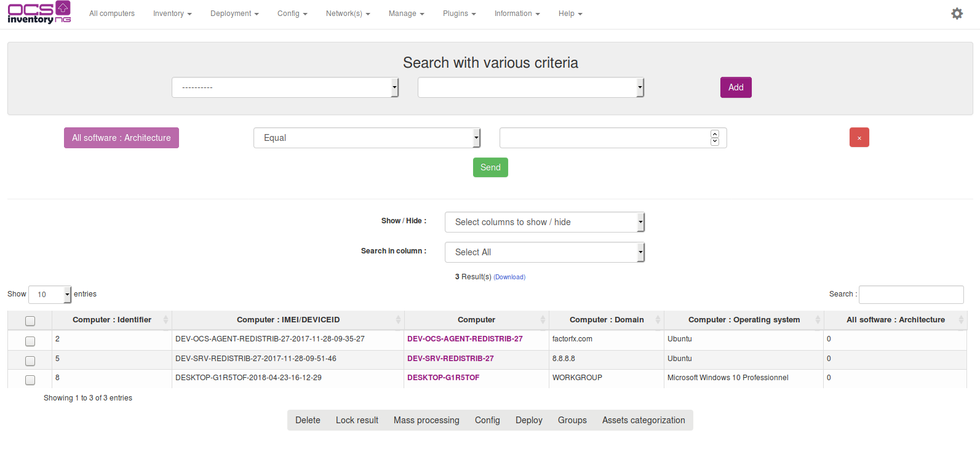
Task: Open the first criteria dropdown showing dashes
Action: point(285,87)
